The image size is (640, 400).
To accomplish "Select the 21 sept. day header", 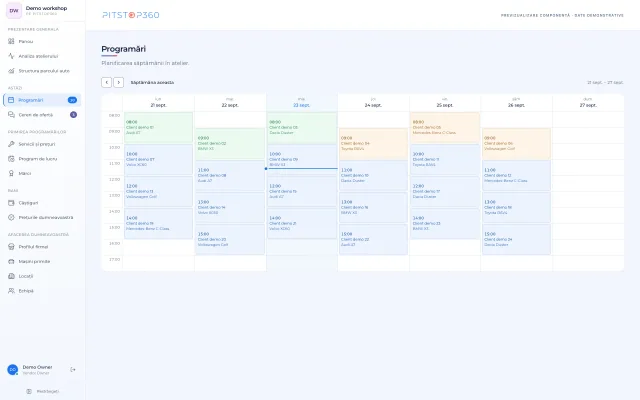I will coord(158,102).
